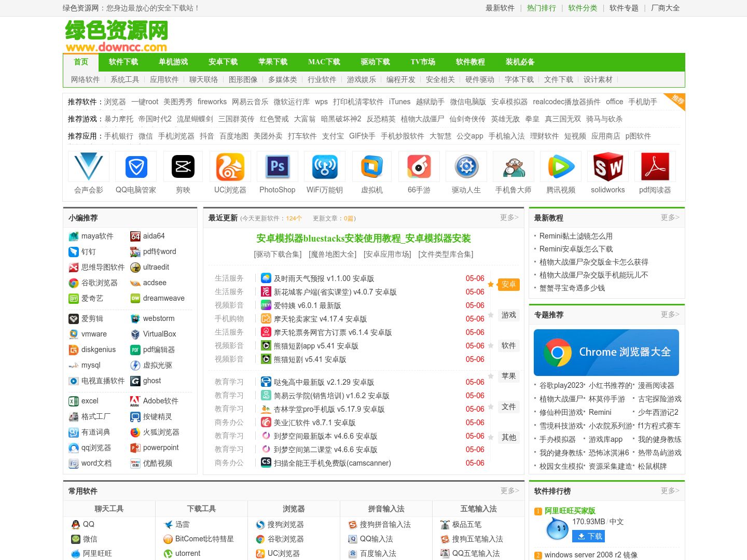Click the 爱奇艺 icon in 小编推荐
Screen dimensions: 747x560
[74, 299]
